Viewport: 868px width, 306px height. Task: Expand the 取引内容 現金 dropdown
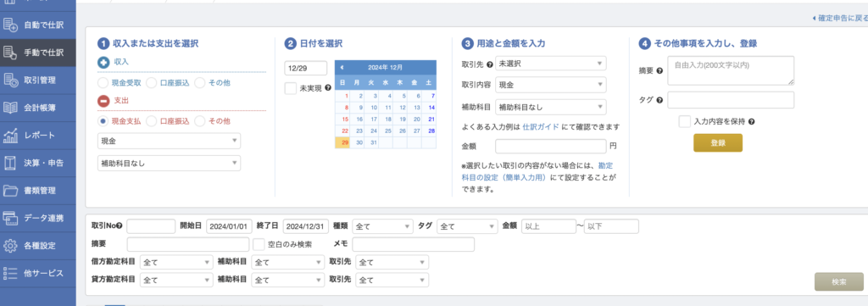click(551, 85)
